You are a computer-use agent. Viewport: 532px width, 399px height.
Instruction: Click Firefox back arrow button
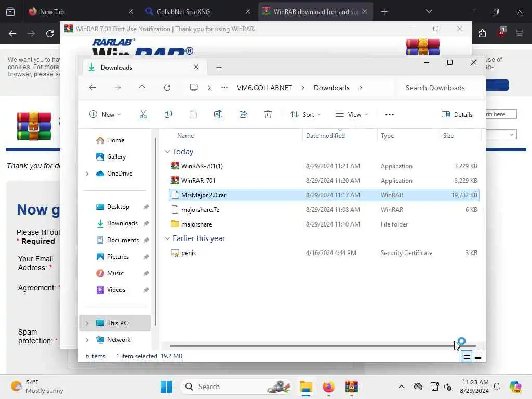[12, 34]
